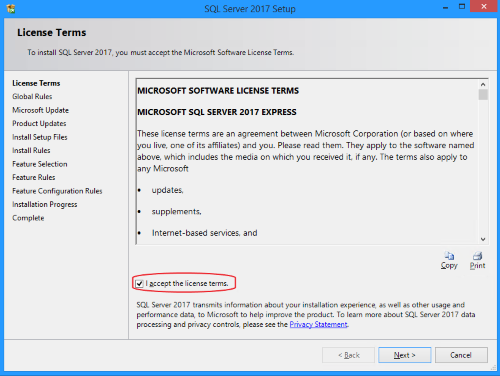Minimize the SQL Server 2017 Setup window
This screenshot has height=376, width=500.
point(445,7)
